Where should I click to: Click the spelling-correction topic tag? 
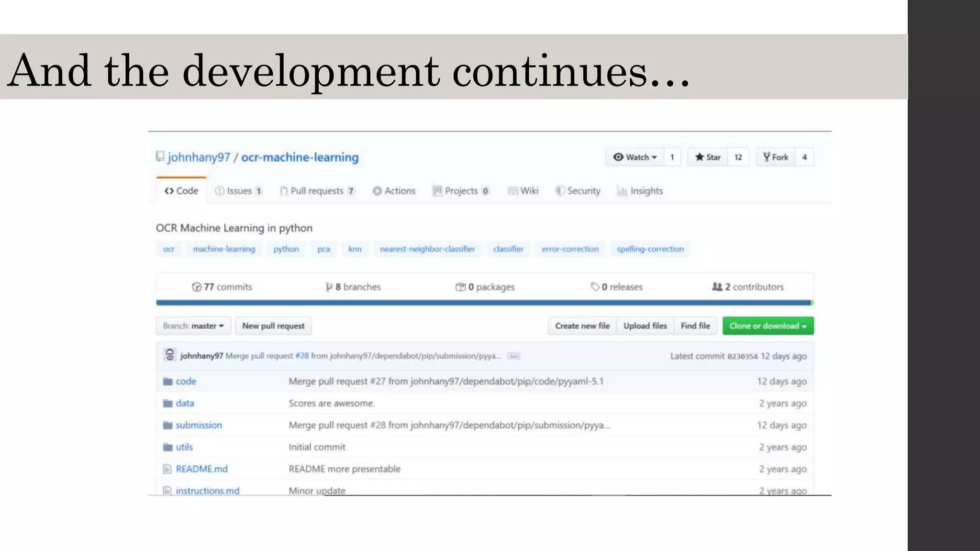tap(650, 249)
